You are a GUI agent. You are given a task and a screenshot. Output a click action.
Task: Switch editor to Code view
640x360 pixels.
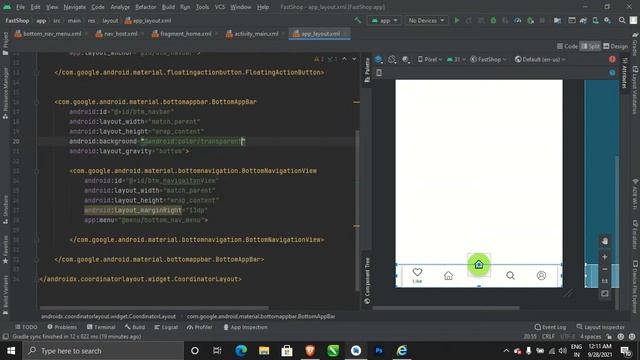567,46
